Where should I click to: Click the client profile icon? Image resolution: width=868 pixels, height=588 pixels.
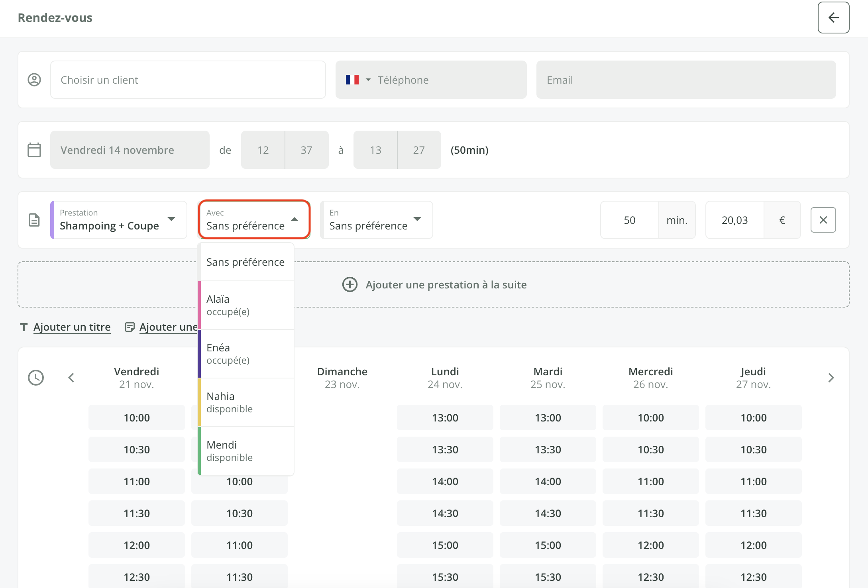[x=34, y=80]
